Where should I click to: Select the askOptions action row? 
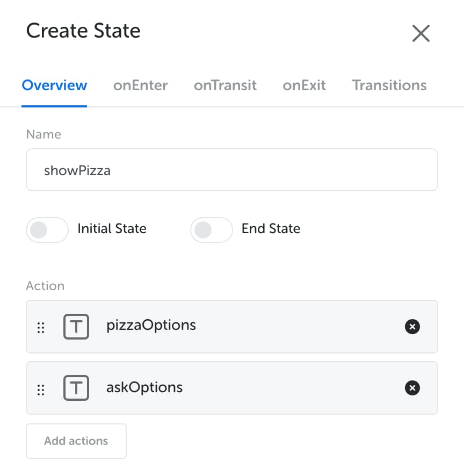232,388
